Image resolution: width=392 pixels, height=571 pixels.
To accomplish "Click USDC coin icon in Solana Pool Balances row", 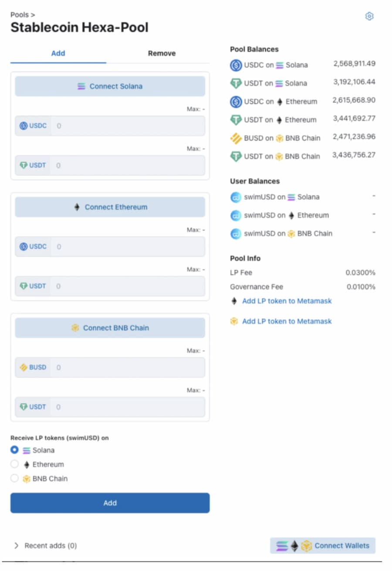I will pos(236,65).
